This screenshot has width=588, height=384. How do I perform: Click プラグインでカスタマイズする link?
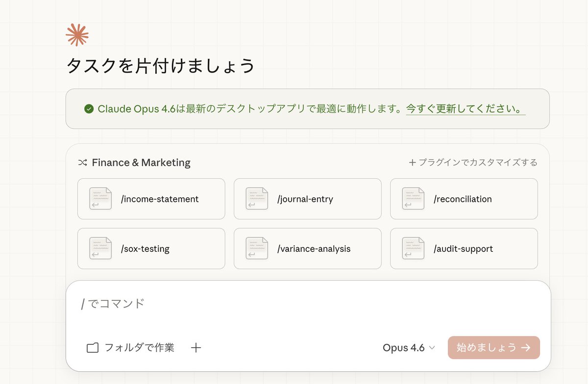pos(473,163)
